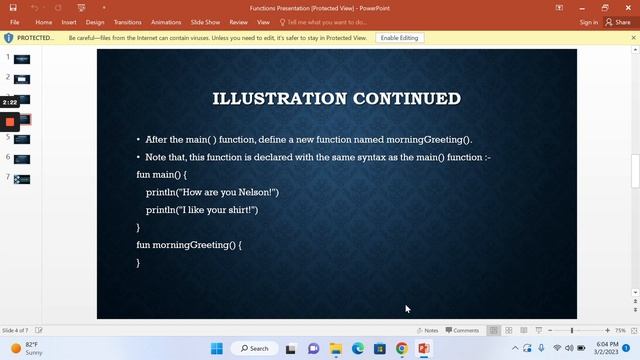
Task: Start slideshow from beginning via quick access icon
Action: pos(81,8)
